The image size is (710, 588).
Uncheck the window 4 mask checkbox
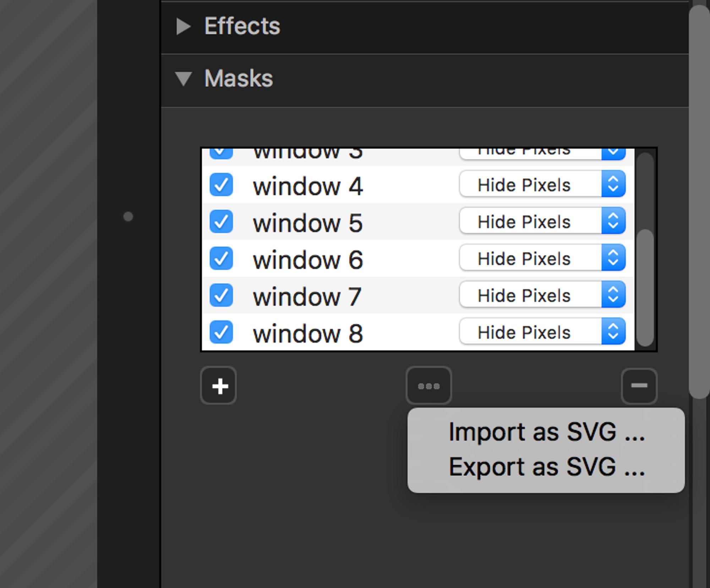(221, 185)
